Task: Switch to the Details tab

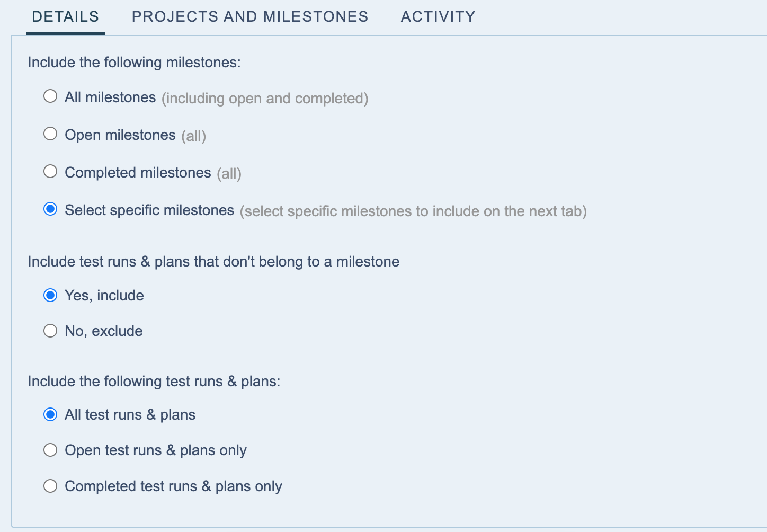Action: [x=65, y=17]
